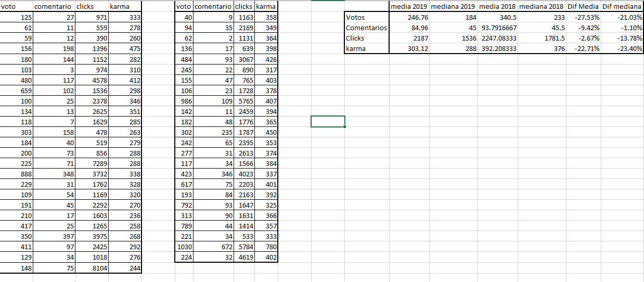Viewport: 644px width, 282px height.
Task: Select the voto cell with value 1030
Action: [184, 247]
